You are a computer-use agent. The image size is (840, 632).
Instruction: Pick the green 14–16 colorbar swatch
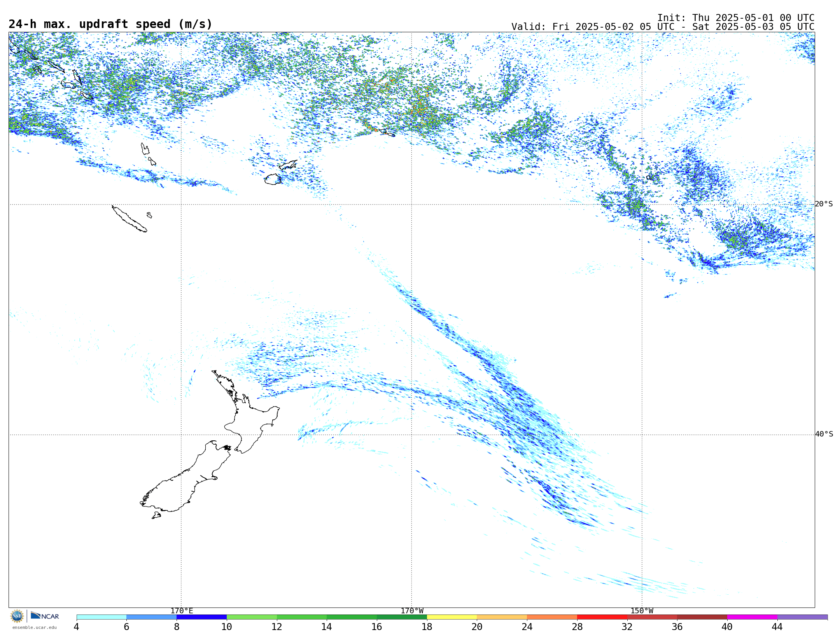tap(352, 617)
